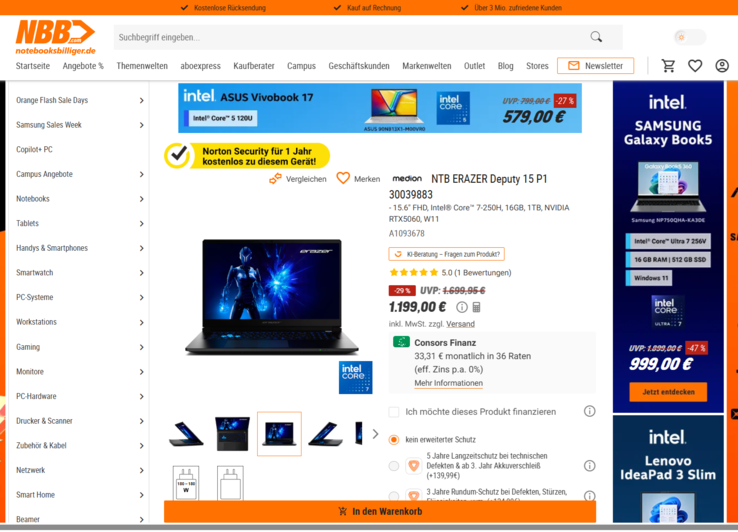Click the five-star rating icons
738x532 pixels.
tap(413, 272)
